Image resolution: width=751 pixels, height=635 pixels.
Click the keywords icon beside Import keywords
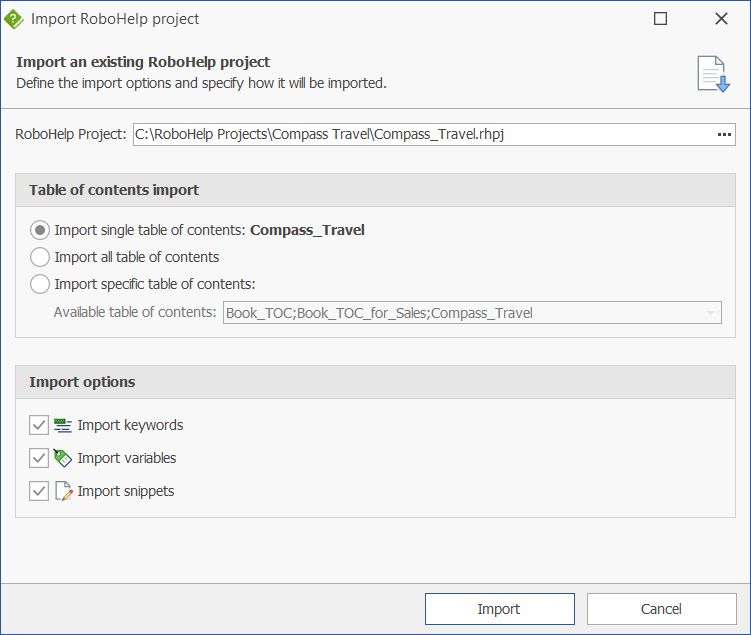click(x=63, y=425)
